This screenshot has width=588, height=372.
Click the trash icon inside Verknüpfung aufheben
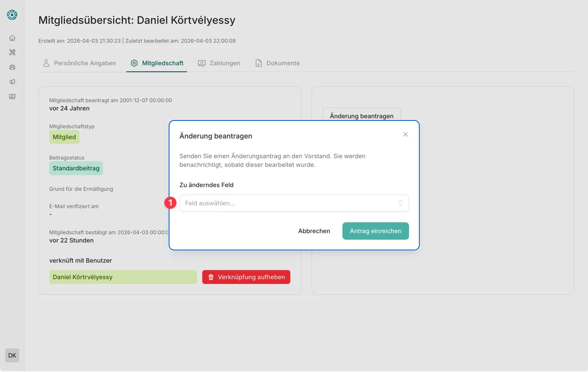[x=211, y=277]
